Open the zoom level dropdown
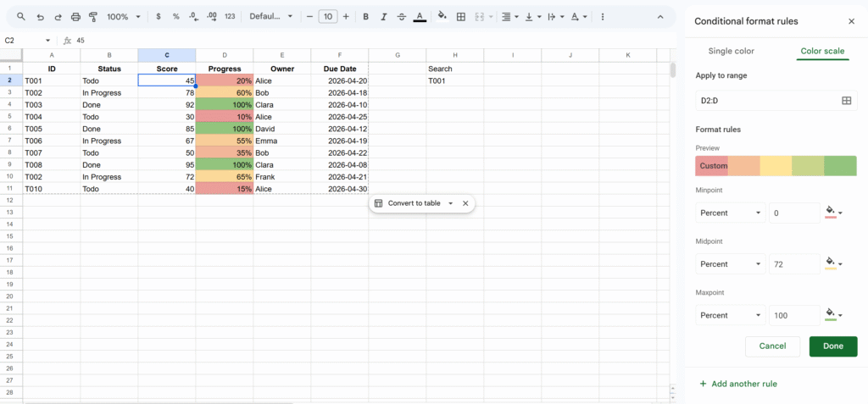The image size is (868, 404). tap(124, 17)
